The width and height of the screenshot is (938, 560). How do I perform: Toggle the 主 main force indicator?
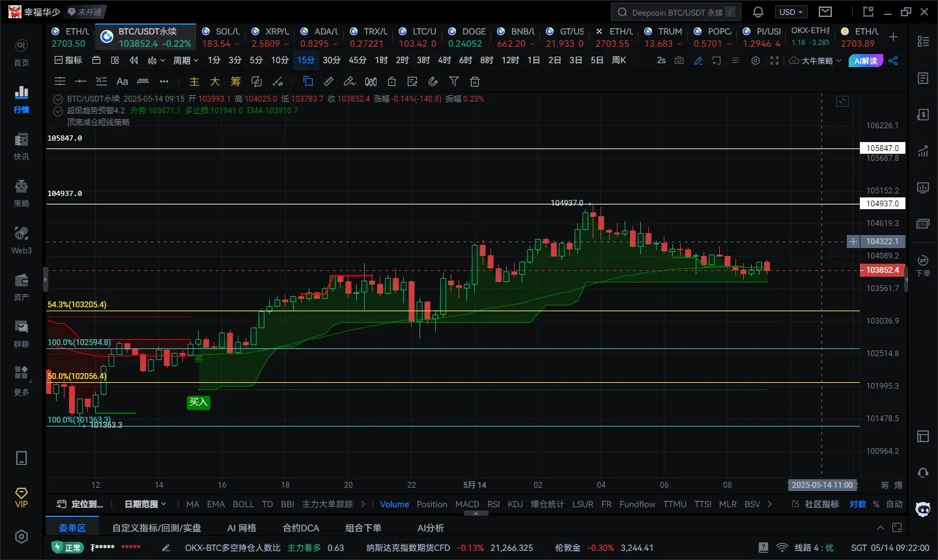pyautogui.click(x=194, y=81)
